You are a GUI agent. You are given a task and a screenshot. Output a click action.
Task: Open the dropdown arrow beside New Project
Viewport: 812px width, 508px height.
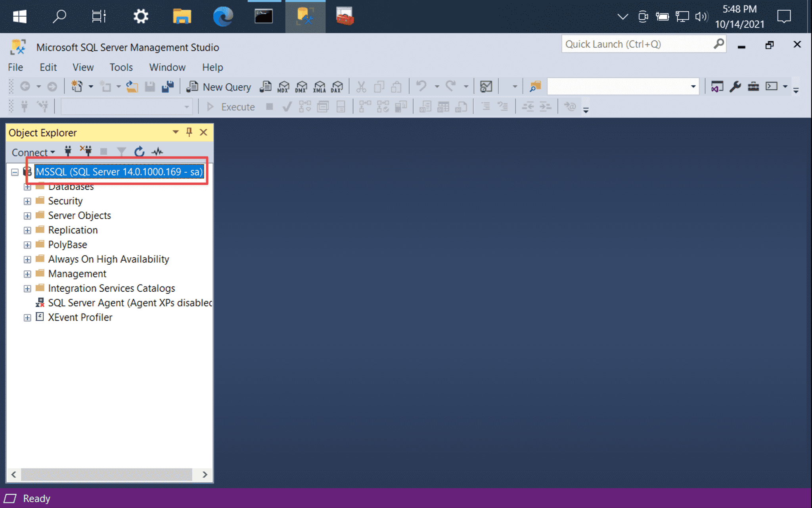(x=91, y=87)
